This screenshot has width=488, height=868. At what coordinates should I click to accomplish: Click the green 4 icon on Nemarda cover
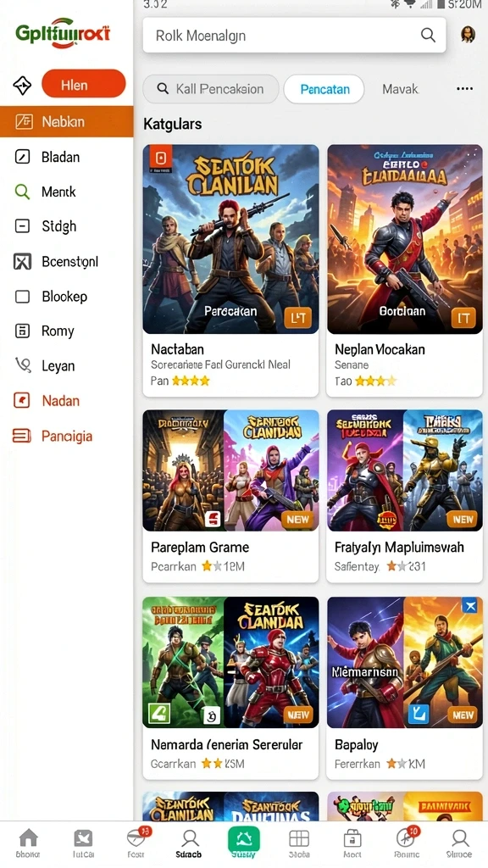[158, 714]
